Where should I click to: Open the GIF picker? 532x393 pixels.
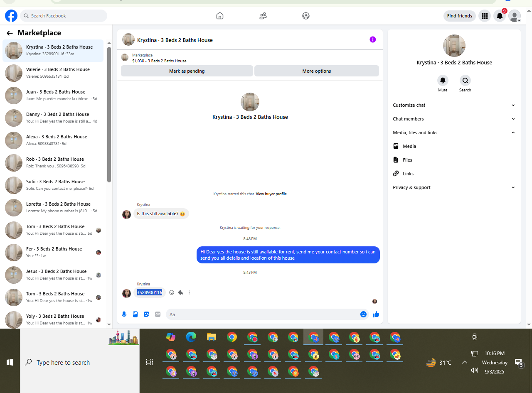coord(158,314)
